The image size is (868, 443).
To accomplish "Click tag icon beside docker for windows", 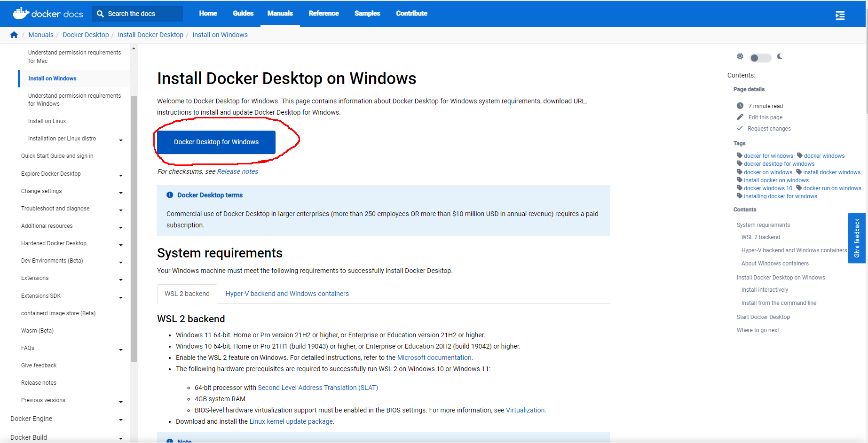I will pyautogui.click(x=740, y=155).
